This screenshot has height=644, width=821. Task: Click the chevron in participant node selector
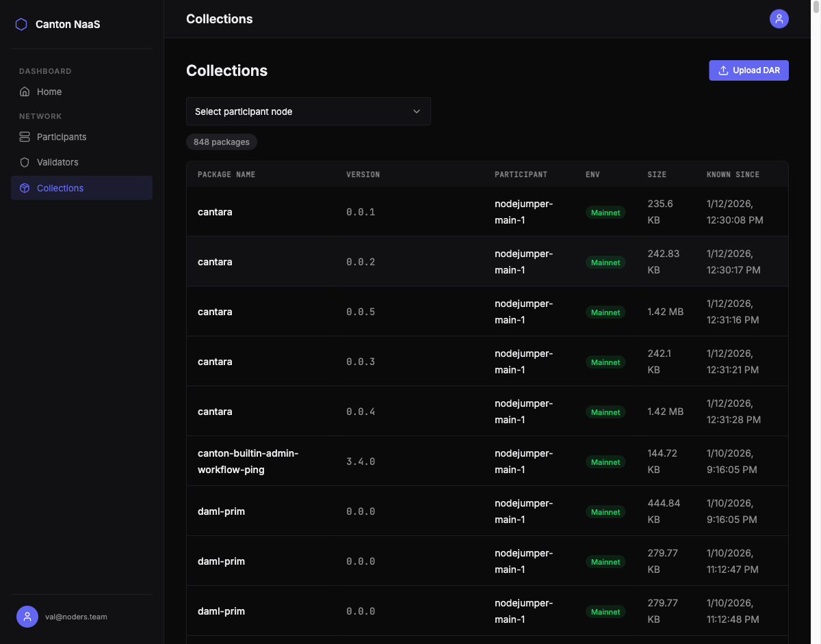point(417,111)
